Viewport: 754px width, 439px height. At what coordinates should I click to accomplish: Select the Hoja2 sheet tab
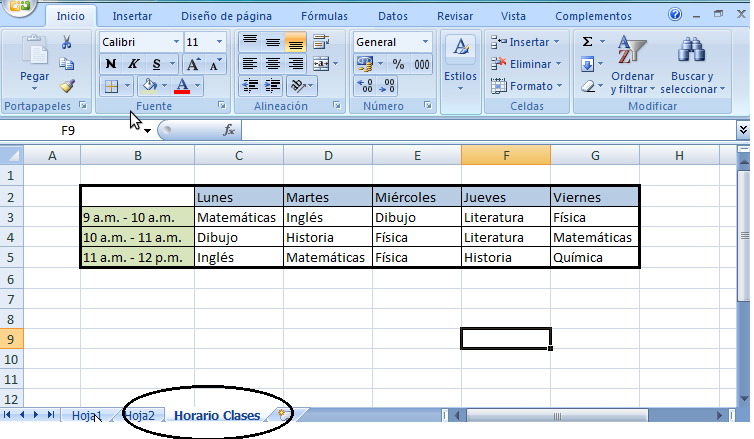click(x=140, y=416)
